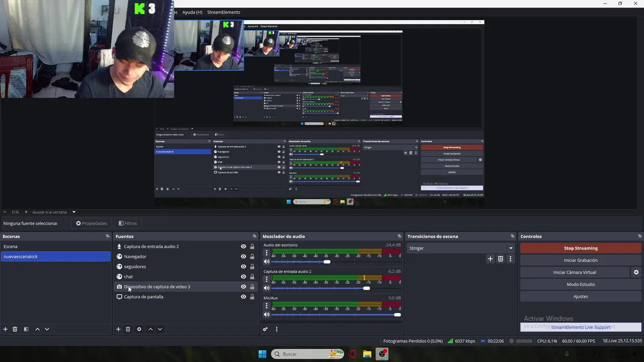Open Audio del escritorio three-dot options menu
Screen dimensions: 644x362
point(267,253)
